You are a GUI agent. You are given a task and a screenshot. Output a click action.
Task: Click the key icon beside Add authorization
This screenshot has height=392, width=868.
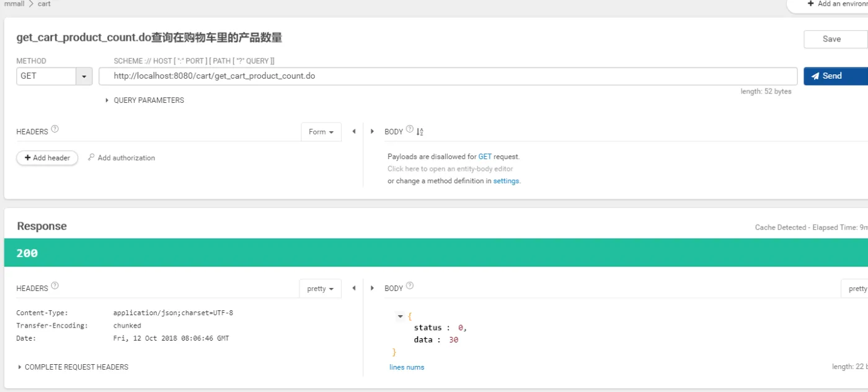tap(91, 157)
